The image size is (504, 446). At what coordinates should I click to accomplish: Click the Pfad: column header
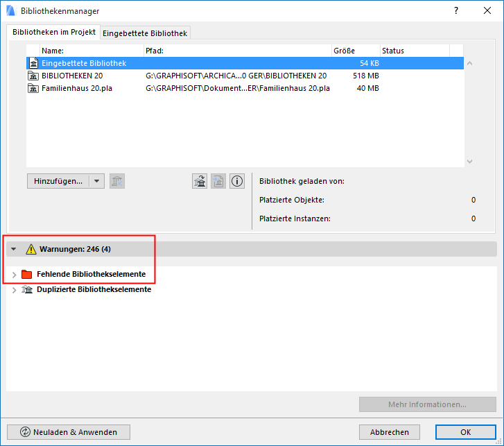[x=238, y=51]
